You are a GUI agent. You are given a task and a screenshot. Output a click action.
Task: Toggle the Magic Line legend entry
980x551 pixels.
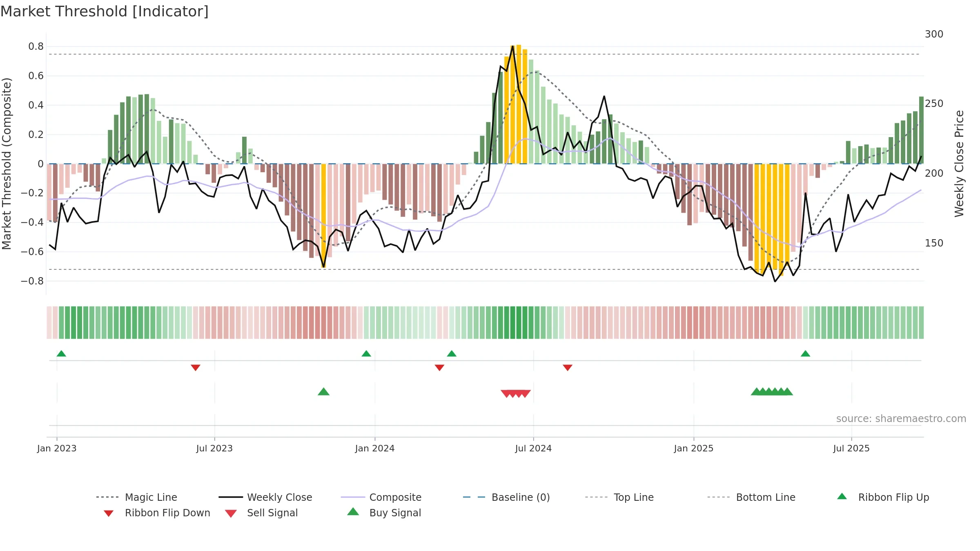[137, 497]
